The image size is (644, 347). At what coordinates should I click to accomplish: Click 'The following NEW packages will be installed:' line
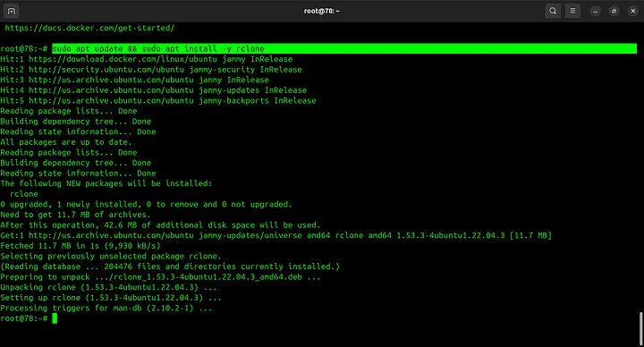coord(106,183)
